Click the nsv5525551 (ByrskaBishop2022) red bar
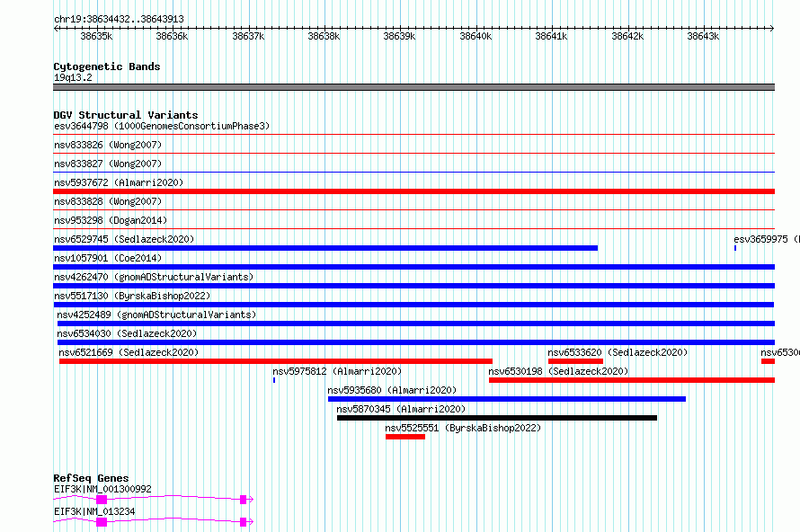This screenshot has height=532, width=800. [405, 437]
